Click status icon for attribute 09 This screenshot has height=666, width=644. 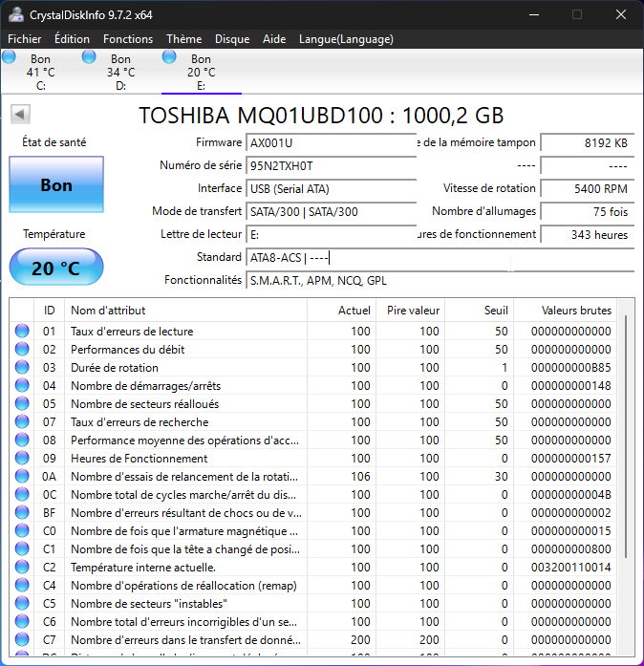22,459
